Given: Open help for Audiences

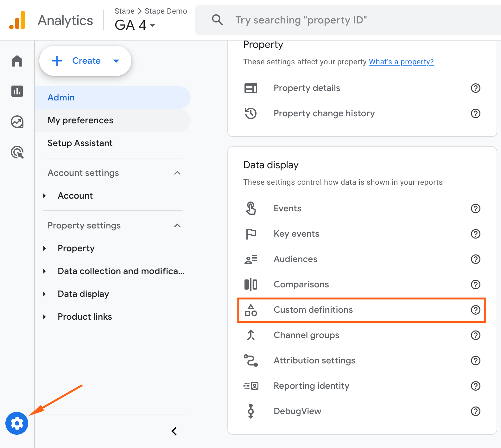Looking at the screenshot, I should tap(476, 259).
